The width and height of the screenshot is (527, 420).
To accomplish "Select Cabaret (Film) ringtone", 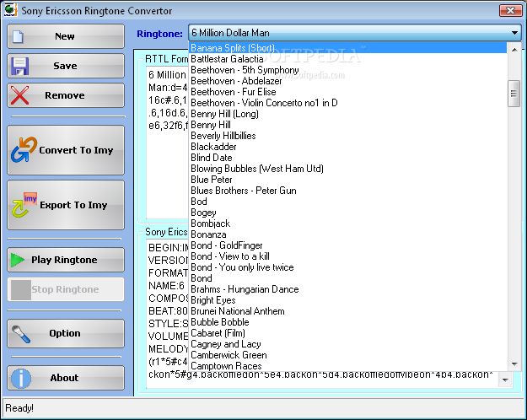I will [347, 333].
